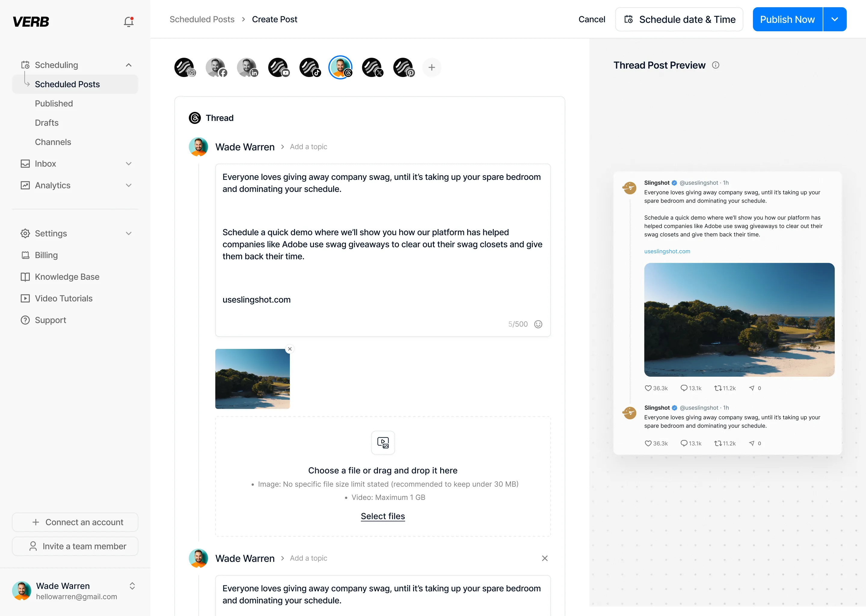866x616 pixels.
Task: Open Channels in sidebar
Action: 53,142
